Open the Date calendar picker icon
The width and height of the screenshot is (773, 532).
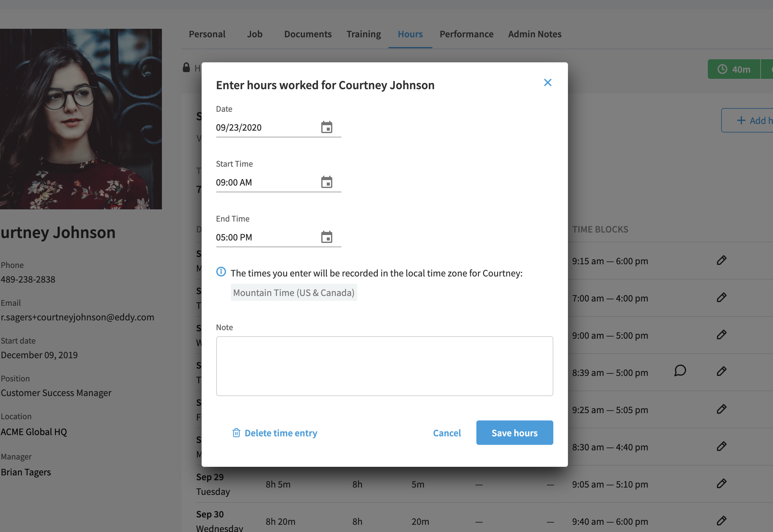click(327, 127)
